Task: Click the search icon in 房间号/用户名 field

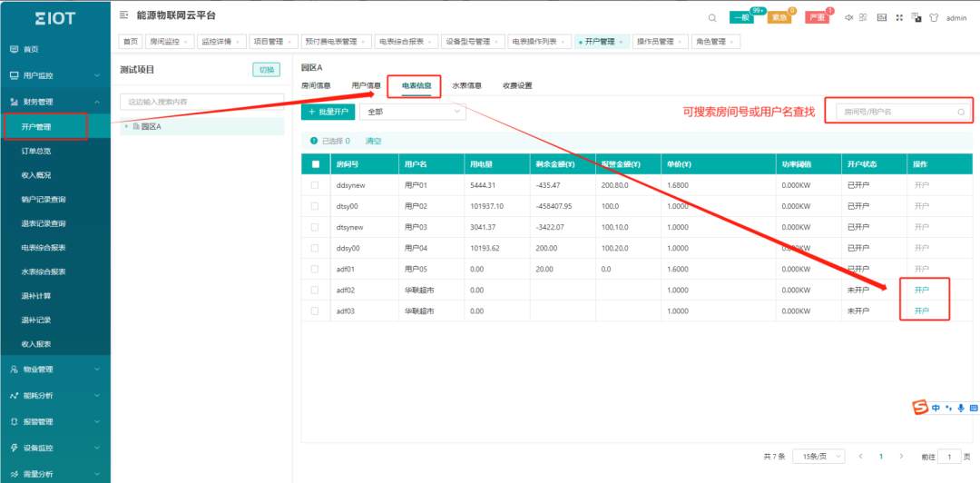Action: pyautogui.click(x=961, y=112)
